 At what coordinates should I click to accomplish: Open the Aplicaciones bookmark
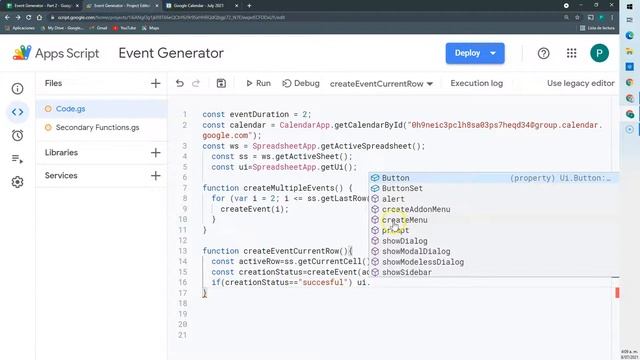point(20,28)
